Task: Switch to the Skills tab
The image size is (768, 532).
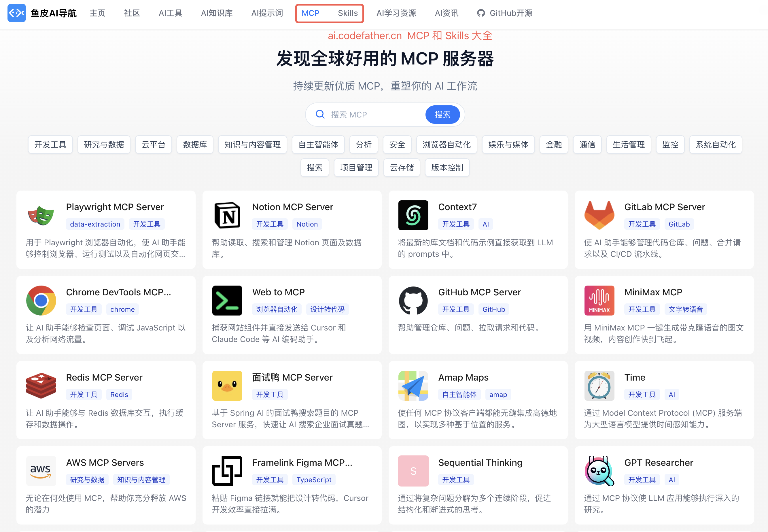Action: click(347, 13)
